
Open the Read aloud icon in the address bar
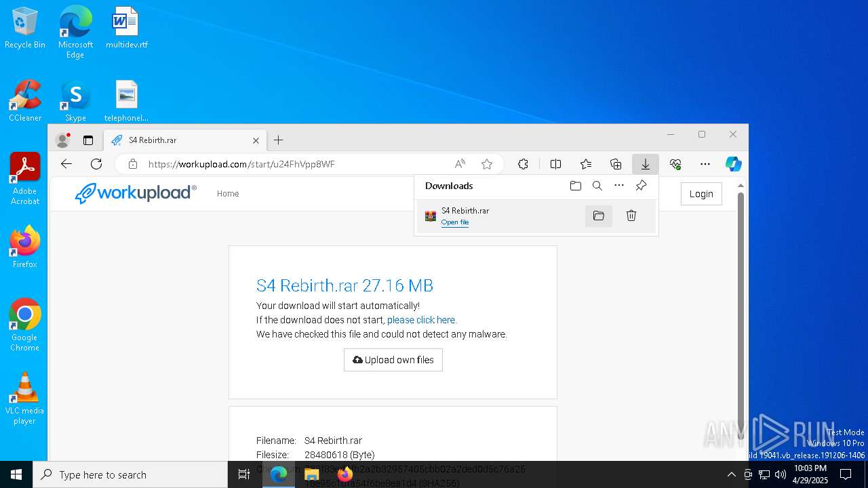pyautogui.click(x=460, y=164)
